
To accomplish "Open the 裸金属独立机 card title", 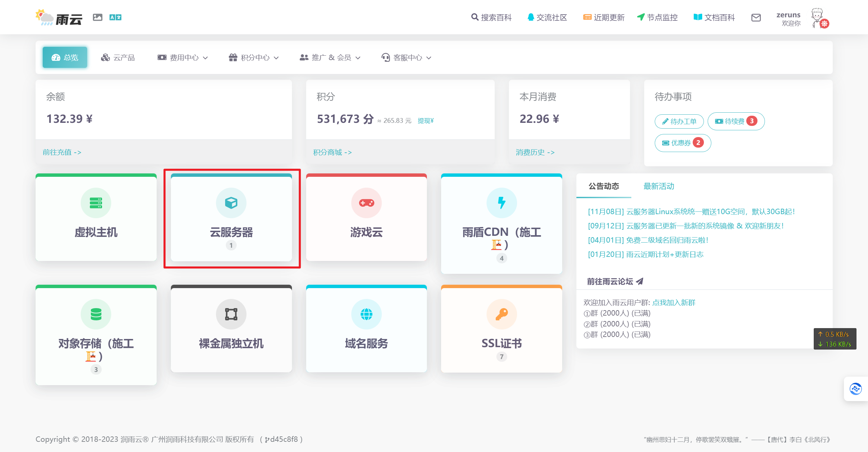I will (231, 344).
